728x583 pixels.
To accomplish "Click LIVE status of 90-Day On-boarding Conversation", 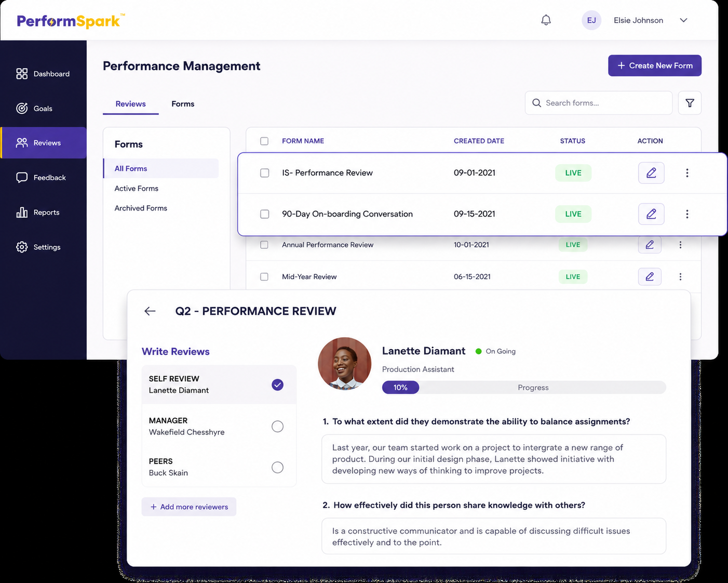I will (573, 214).
